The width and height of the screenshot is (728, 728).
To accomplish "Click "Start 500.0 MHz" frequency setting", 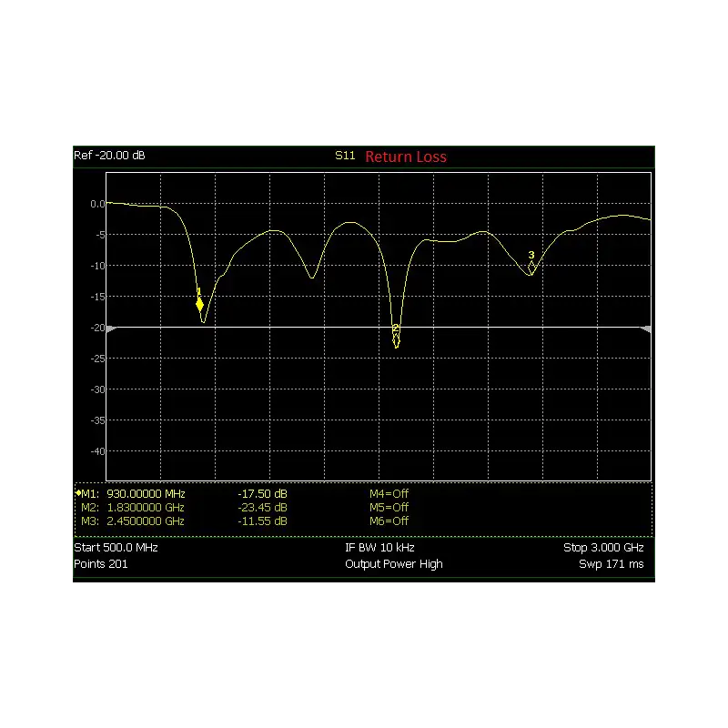I will pyautogui.click(x=116, y=548).
